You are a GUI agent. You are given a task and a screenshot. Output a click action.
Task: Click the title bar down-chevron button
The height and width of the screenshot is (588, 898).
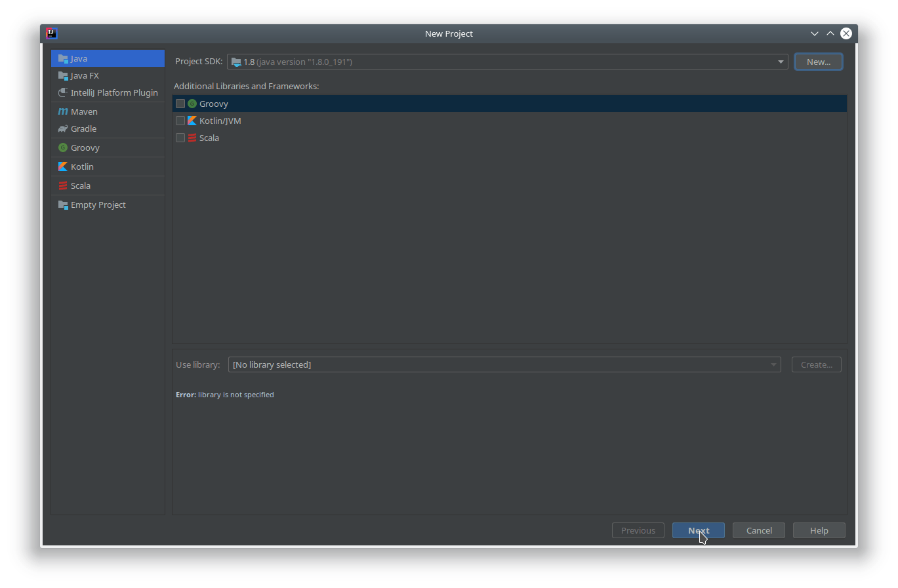(x=815, y=33)
